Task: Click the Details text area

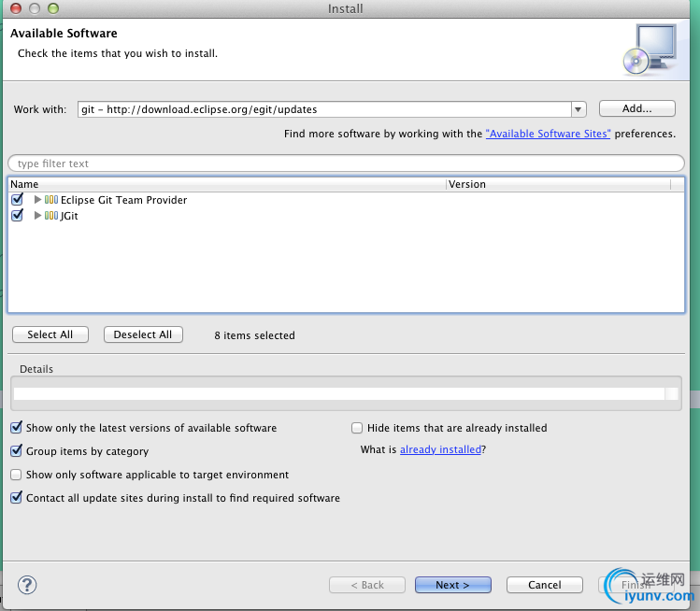Action: pos(339,393)
